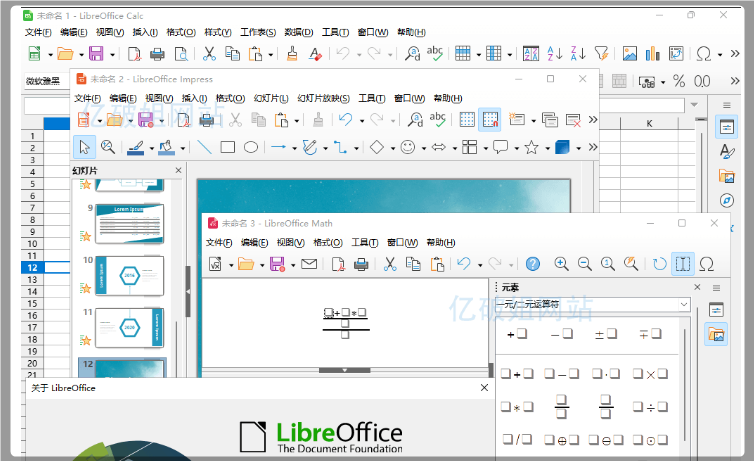The image size is (754, 461).
Task: Select slide 10 thumbnail in Impress panel
Action: (129, 275)
